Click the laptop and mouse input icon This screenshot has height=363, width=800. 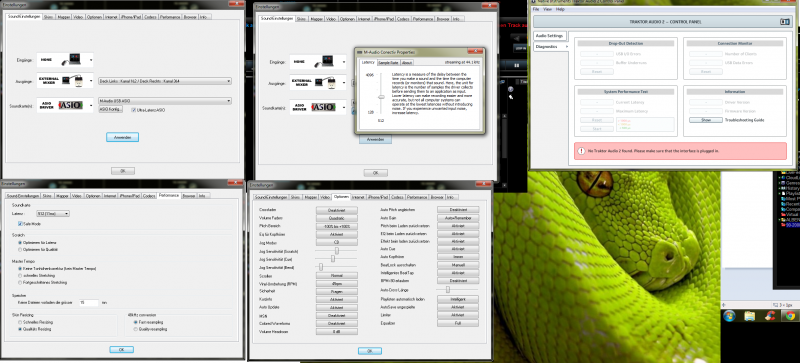(65, 60)
